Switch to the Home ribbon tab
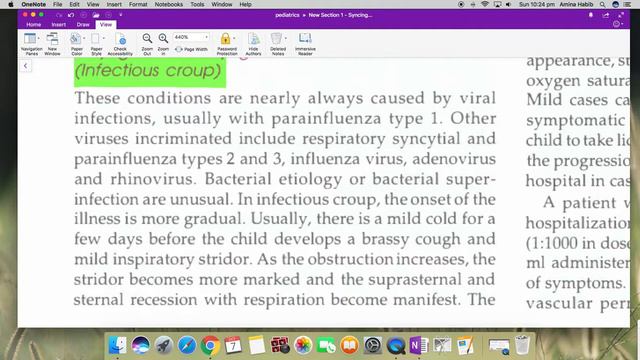 (33, 24)
